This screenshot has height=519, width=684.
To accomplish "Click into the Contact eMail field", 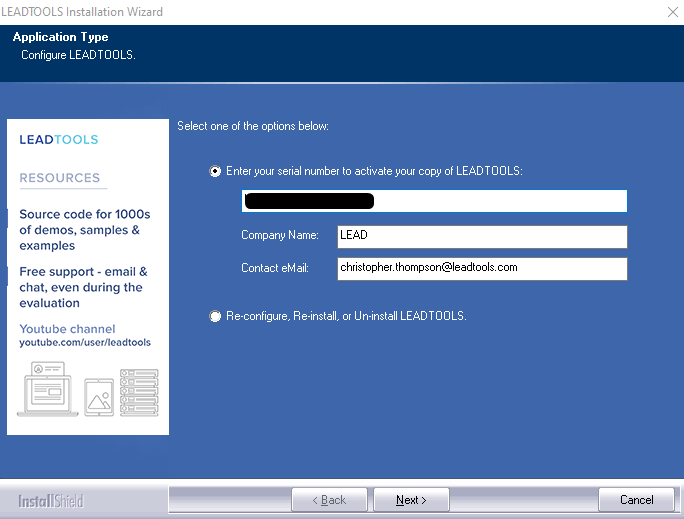I will 482,269.
